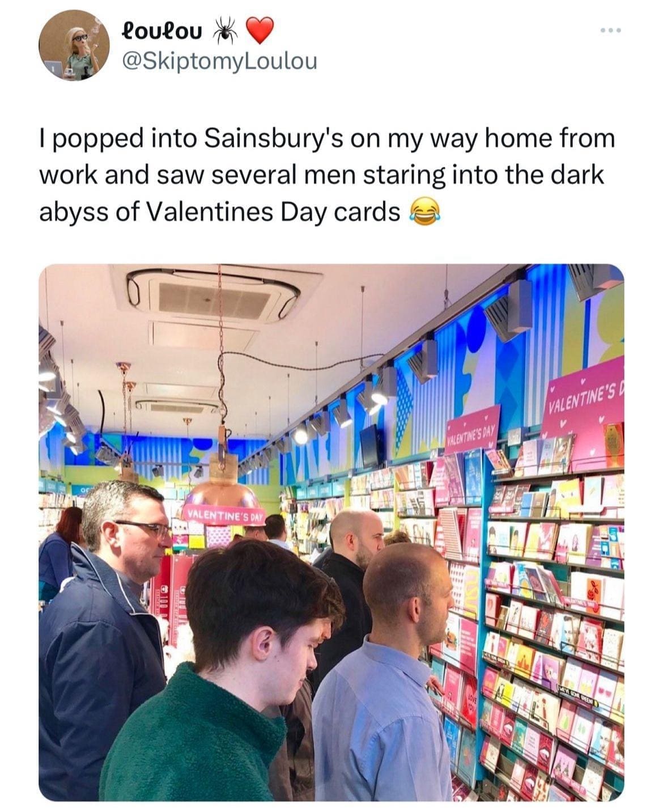Click the tweet text about Valentines cards

pos(327,175)
